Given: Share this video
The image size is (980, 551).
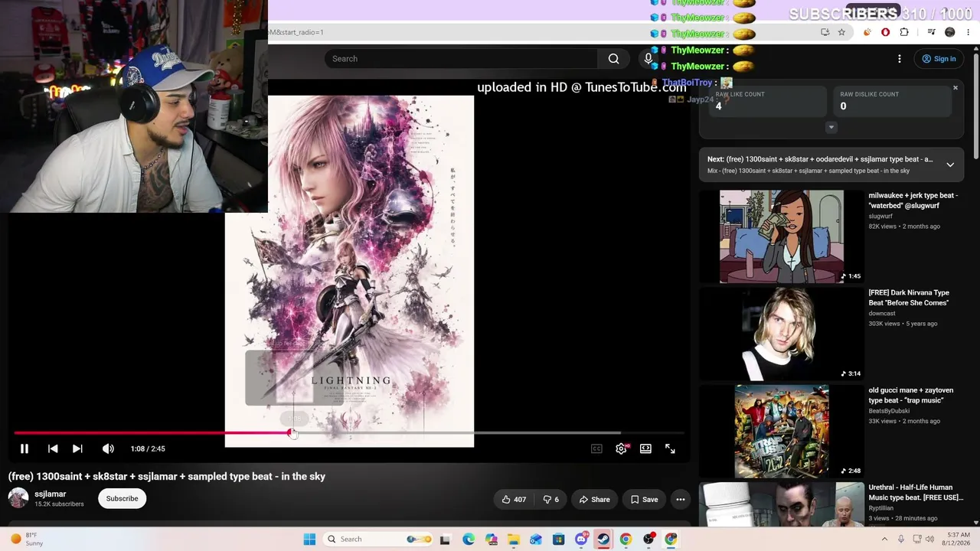Looking at the screenshot, I should pos(594,500).
